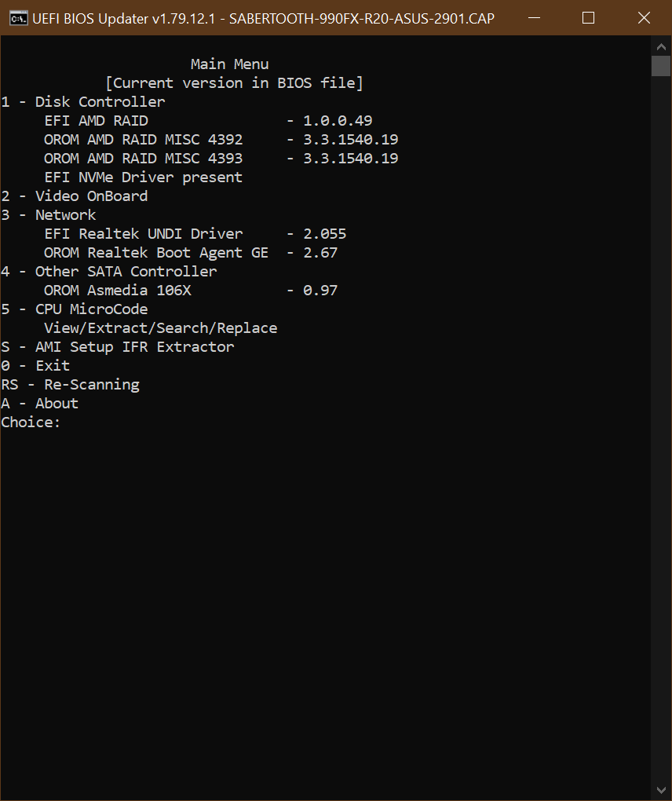
Task: Click the EFI NVMe Driver present text
Action: 143,177
